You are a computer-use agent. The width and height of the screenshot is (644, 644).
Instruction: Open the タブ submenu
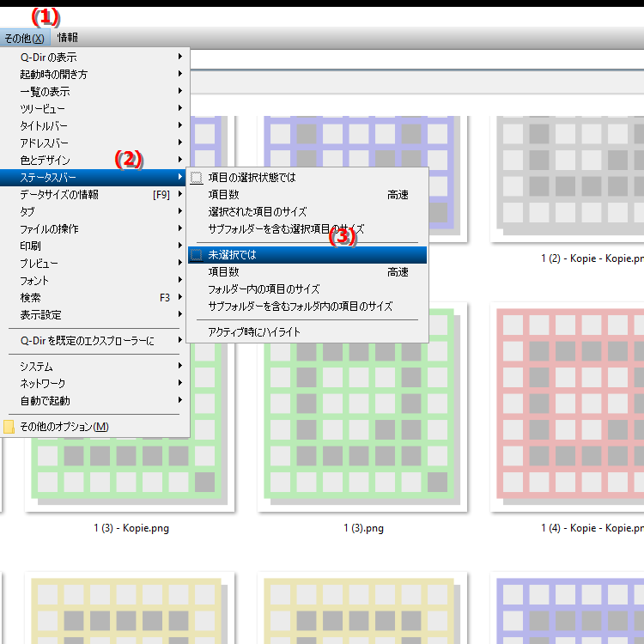[x=94, y=211]
